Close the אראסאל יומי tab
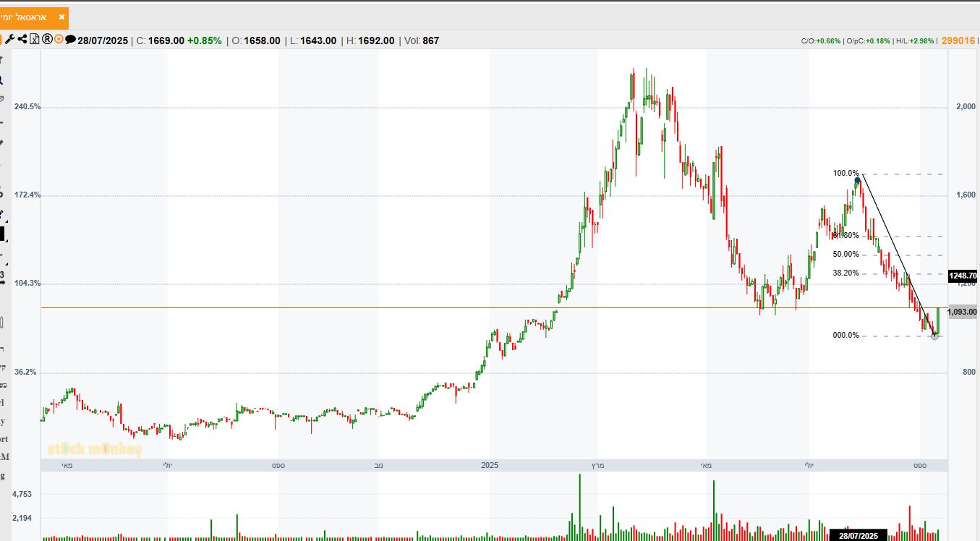This screenshot has width=980, height=541. 61,17
